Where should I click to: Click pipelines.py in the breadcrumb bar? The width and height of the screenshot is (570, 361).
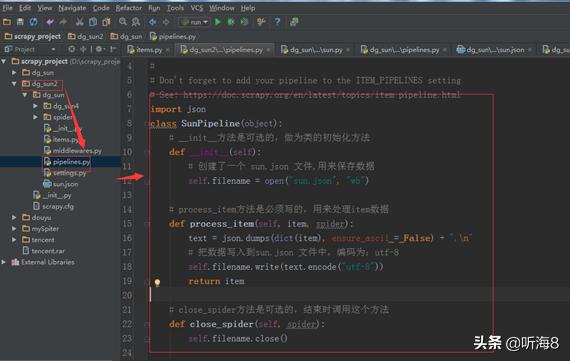[x=173, y=36]
